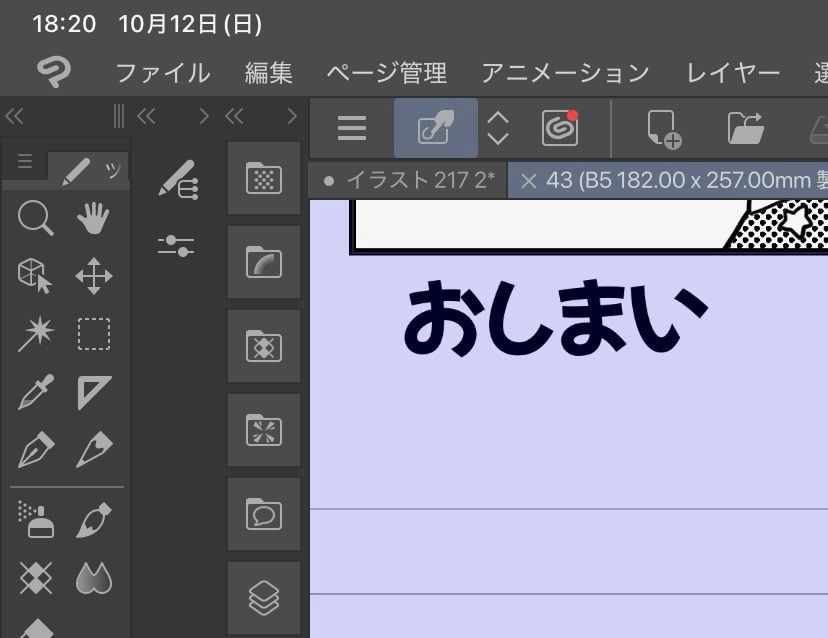
Task: Open the speech balloon material folder
Action: [264, 514]
